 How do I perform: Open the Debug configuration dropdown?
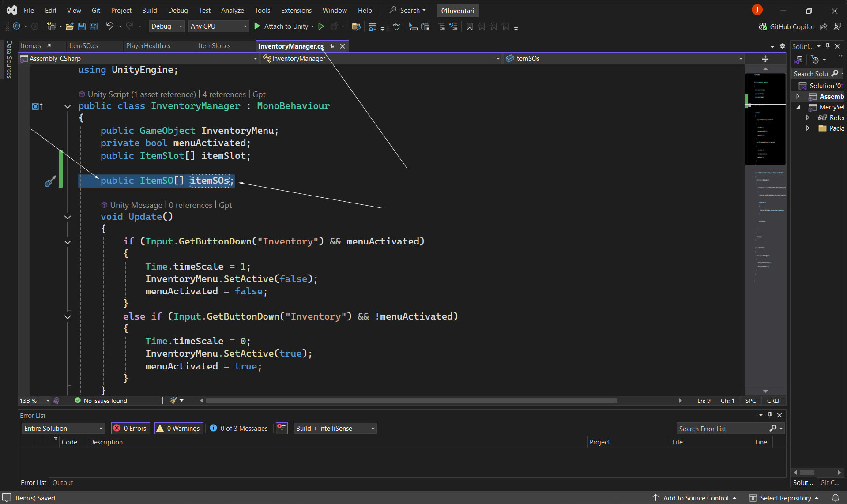166,26
